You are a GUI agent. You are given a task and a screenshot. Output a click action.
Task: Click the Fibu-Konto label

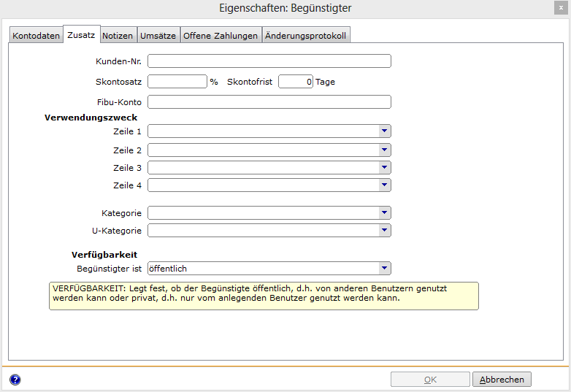pos(120,102)
